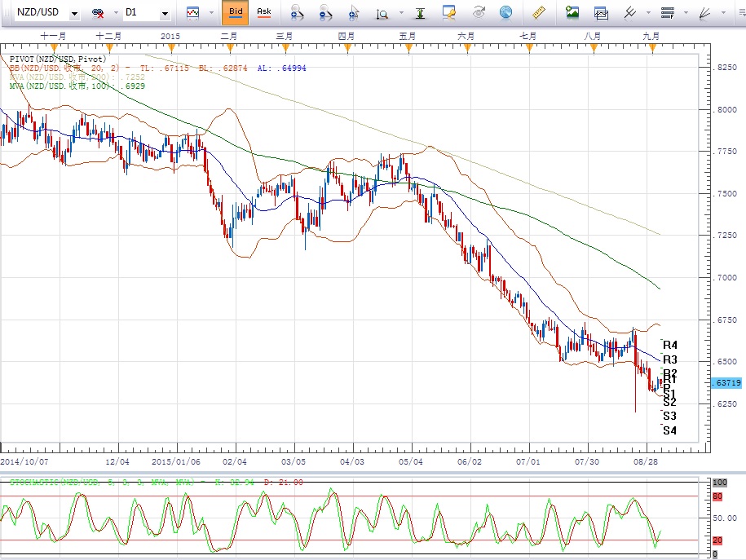
Task: Click the PIVOT(NZD/USD, Pivot) indicator label
Action: [58, 59]
